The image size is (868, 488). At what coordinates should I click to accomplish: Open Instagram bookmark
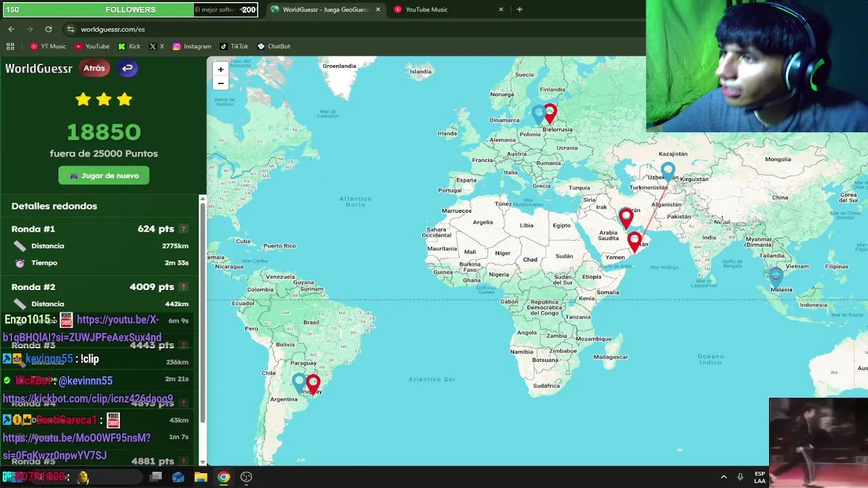click(192, 46)
